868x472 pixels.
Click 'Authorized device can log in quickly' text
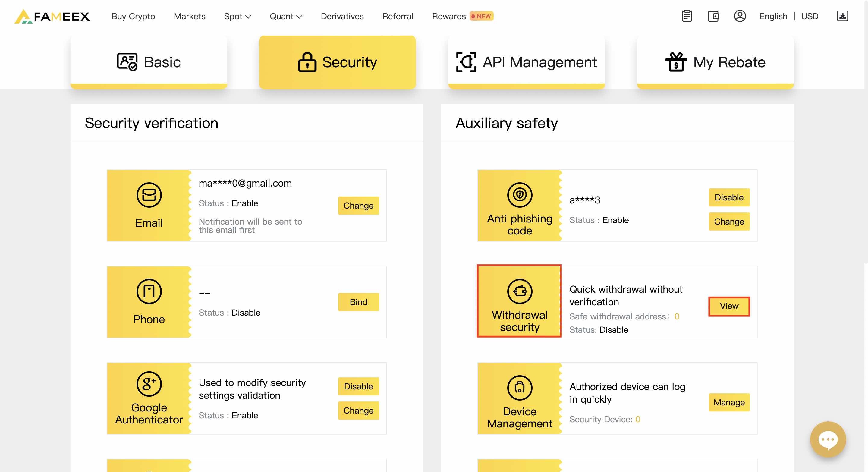point(627,392)
